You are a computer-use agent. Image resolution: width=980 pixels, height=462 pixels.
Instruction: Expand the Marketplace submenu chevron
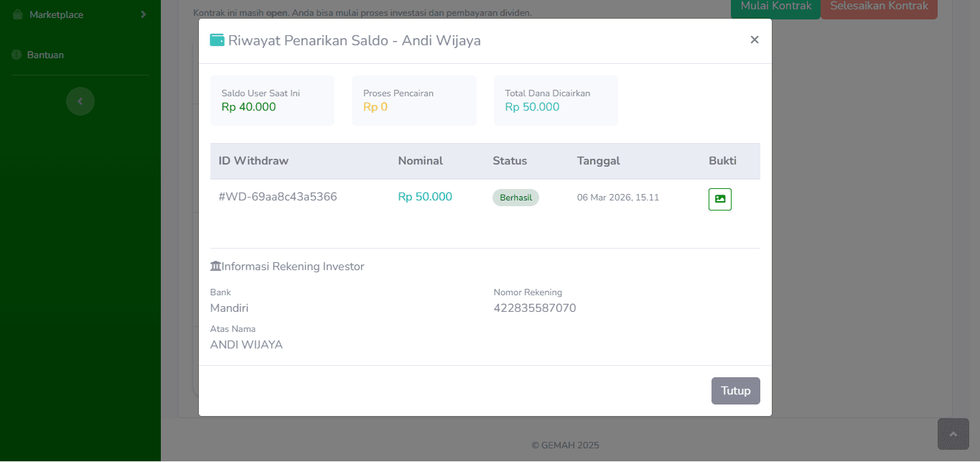[144, 14]
